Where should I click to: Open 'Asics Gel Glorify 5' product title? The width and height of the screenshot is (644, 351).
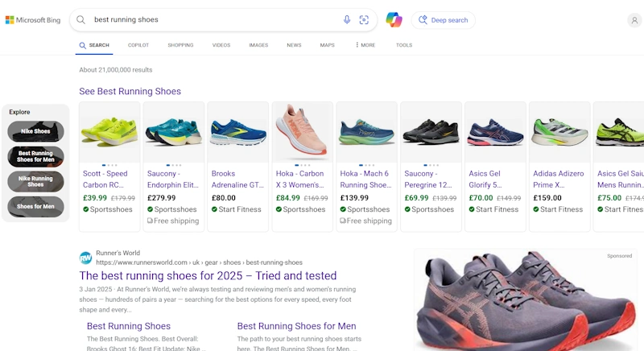[485, 180]
